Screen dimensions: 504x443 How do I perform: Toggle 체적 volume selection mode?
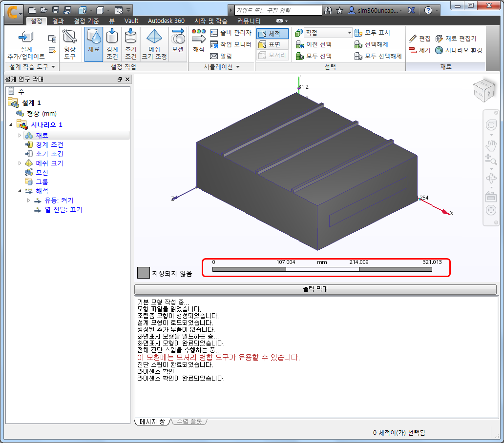click(x=272, y=33)
